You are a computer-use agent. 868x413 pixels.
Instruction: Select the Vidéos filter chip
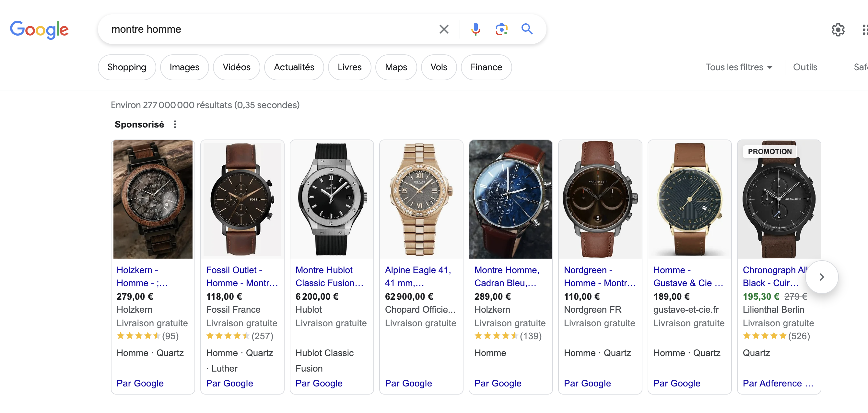click(x=236, y=67)
